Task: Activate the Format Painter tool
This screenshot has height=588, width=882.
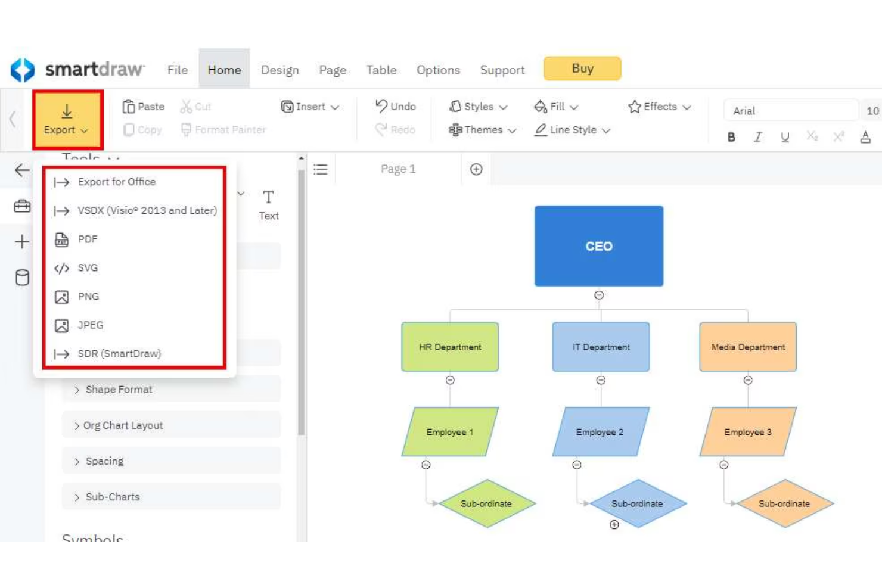Action: (x=223, y=130)
